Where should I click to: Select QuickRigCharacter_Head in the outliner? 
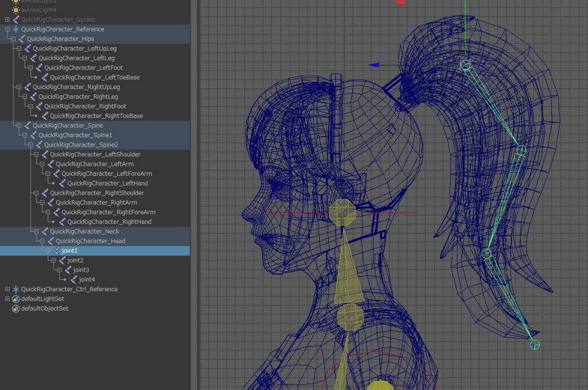[90, 241]
